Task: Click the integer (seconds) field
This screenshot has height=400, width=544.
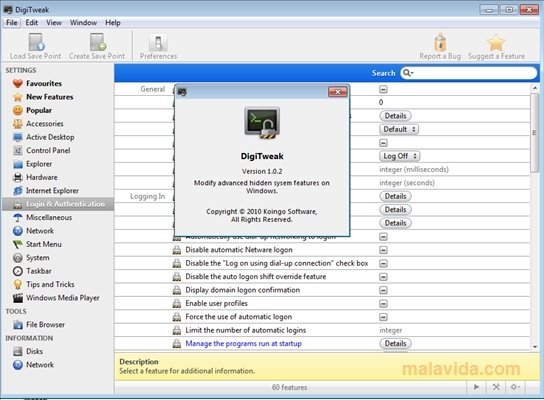Action: [407, 183]
